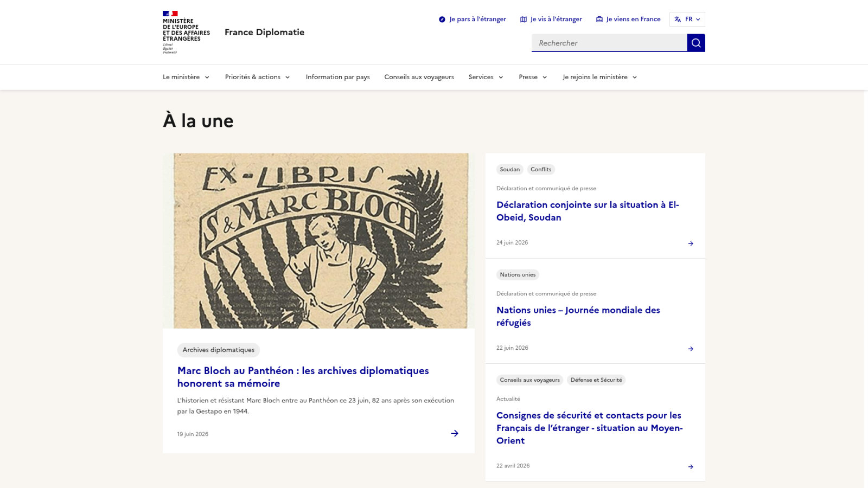Open Information par pays

(x=338, y=77)
